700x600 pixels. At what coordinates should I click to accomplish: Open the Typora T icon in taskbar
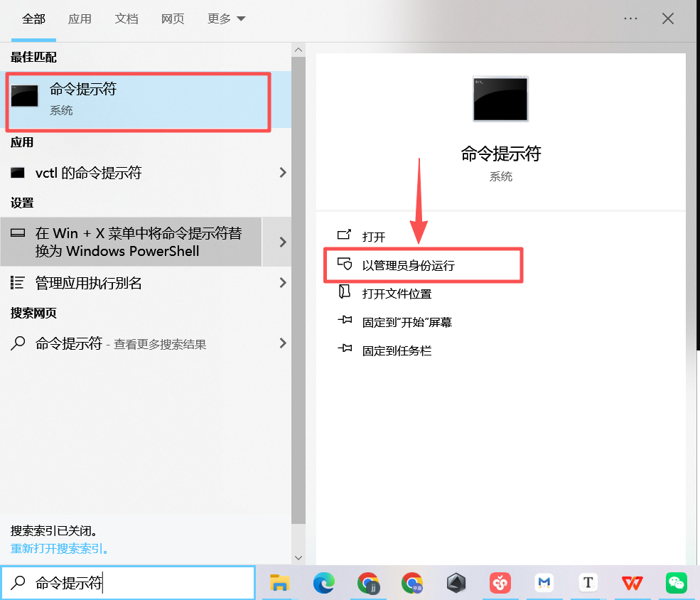click(588, 583)
